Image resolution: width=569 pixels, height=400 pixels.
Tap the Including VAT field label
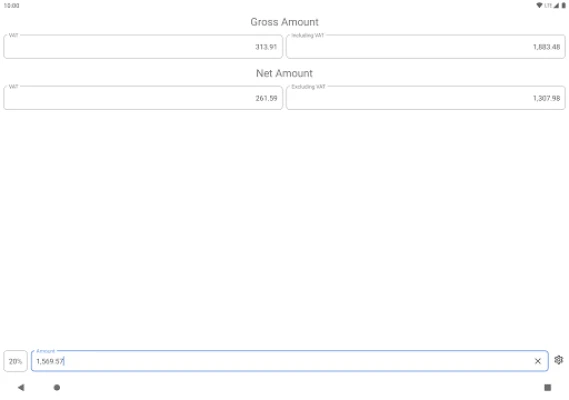[x=308, y=35]
